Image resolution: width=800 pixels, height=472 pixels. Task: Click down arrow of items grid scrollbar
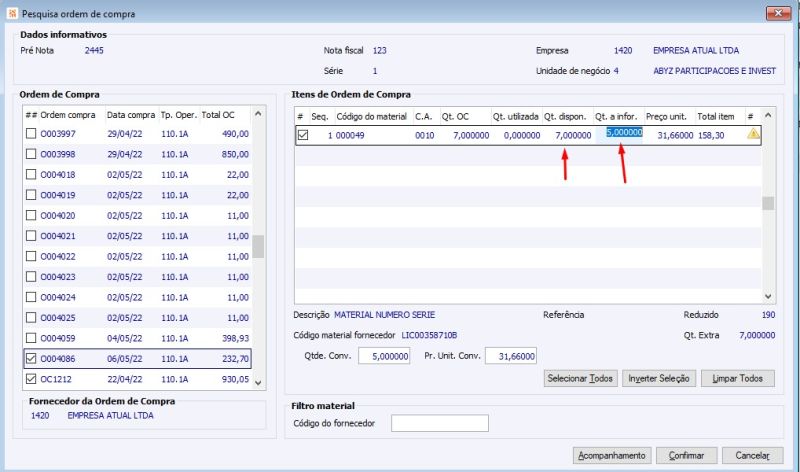click(768, 296)
